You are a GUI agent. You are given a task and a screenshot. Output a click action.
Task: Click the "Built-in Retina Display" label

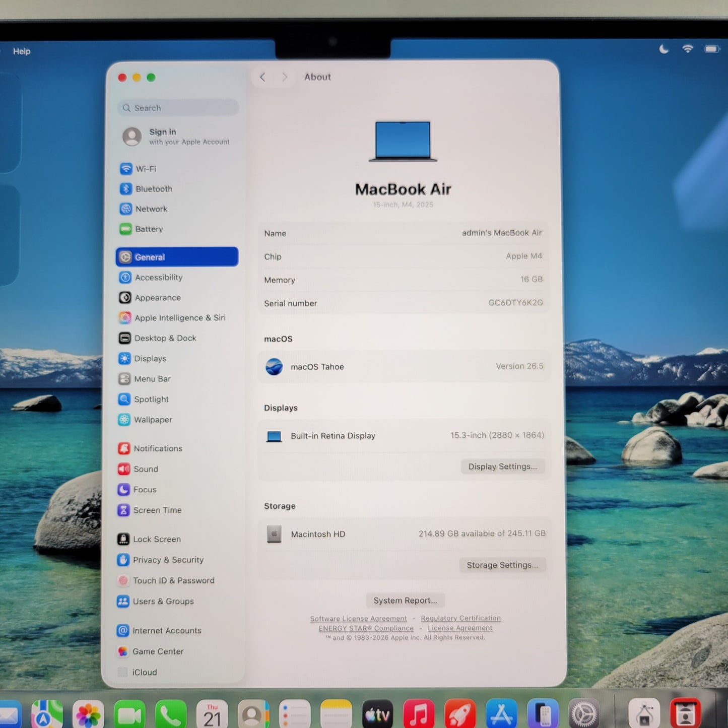(x=333, y=436)
